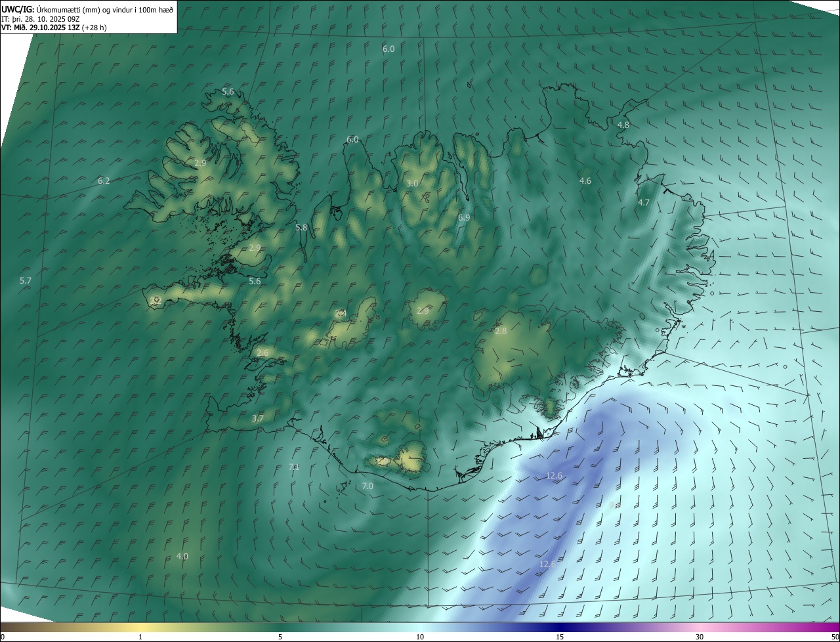Click the 2.2 value label
This screenshot has height=642, width=840.
(x=156, y=300)
